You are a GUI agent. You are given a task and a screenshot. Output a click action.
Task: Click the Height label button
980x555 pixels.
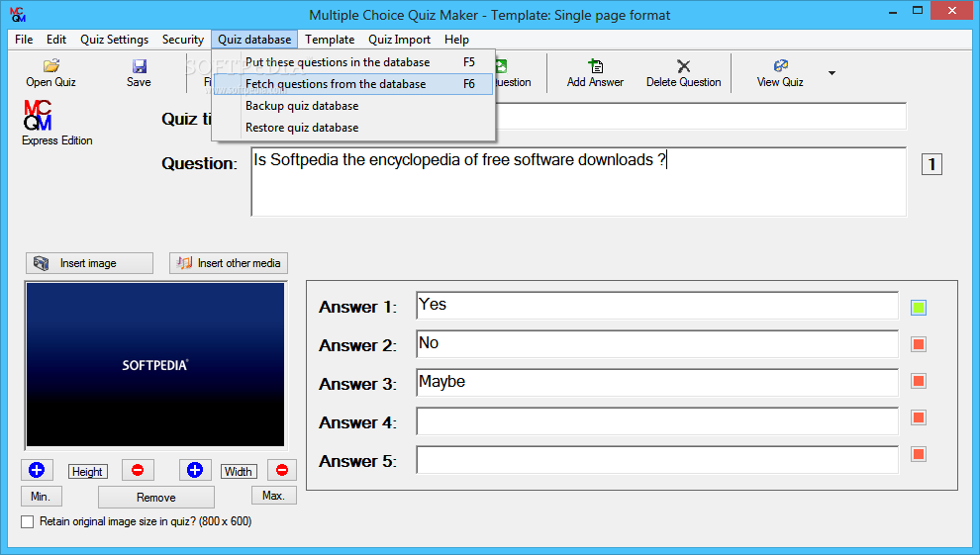pyautogui.click(x=87, y=471)
